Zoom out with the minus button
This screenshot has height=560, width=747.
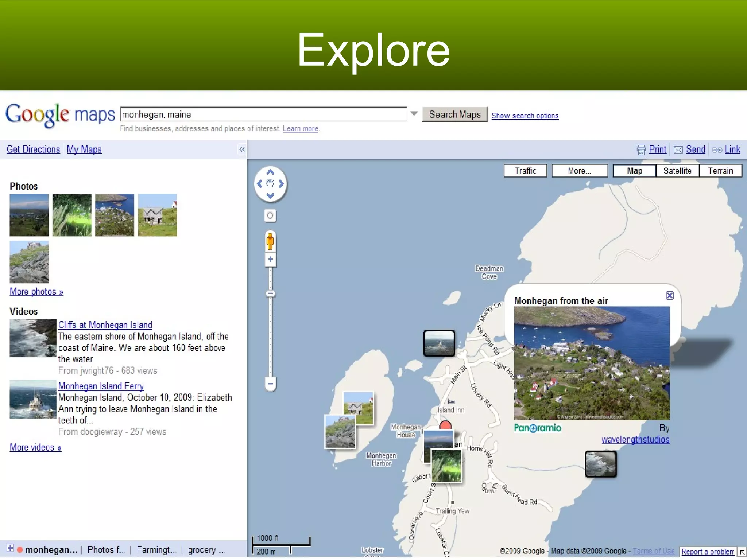point(270,384)
